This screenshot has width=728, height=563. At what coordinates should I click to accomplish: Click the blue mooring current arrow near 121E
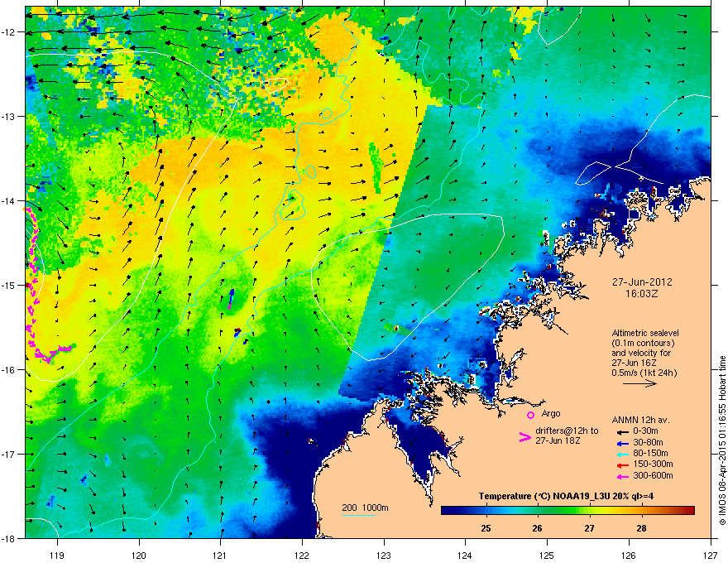tap(232, 295)
